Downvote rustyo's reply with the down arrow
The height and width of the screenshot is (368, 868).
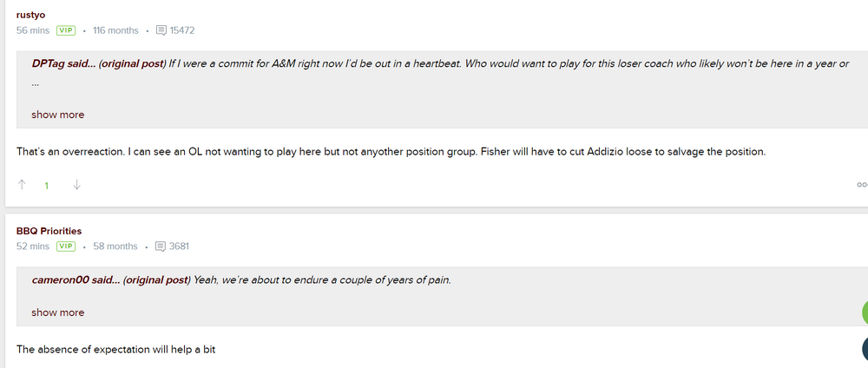76,184
